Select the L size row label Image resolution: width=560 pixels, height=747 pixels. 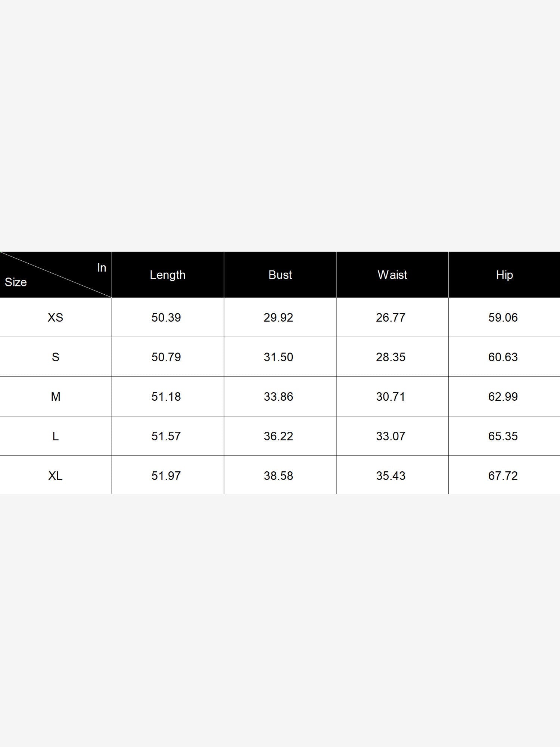(x=55, y=436)
